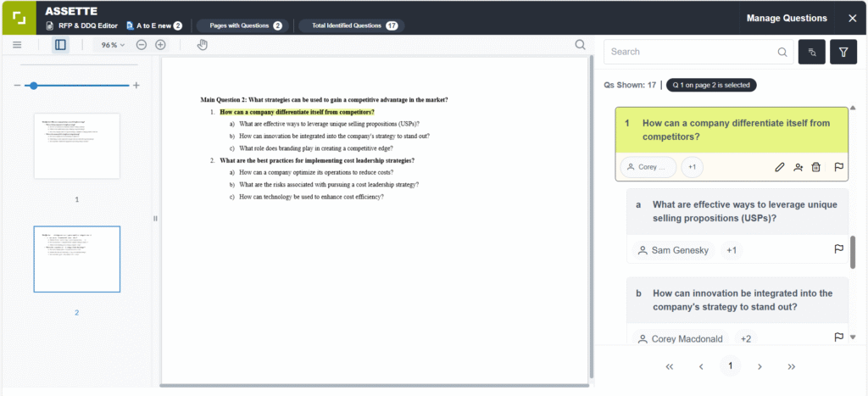Click the edit pencil icon on question 1
The width and height of the screenshot is (868, 396).
780,167
